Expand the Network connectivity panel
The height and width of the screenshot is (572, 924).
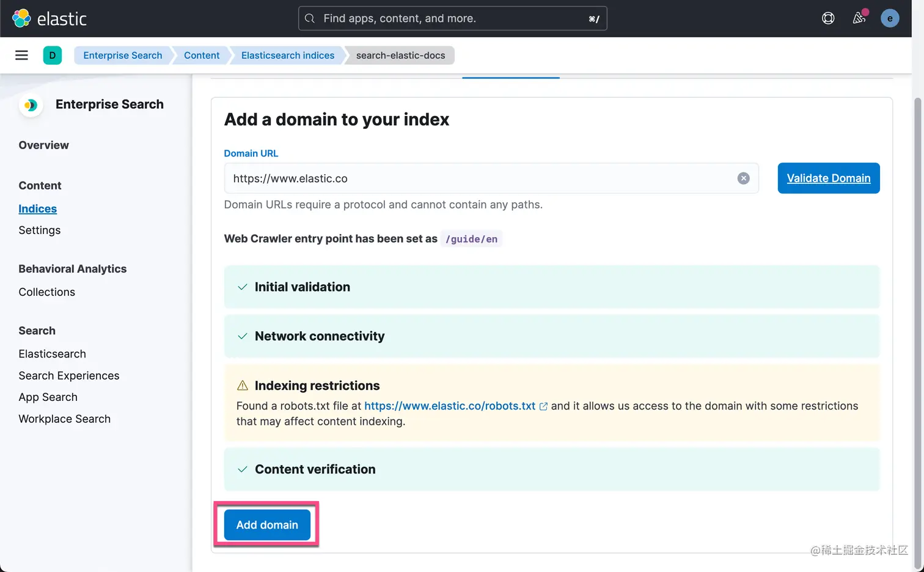click(552, 336)
